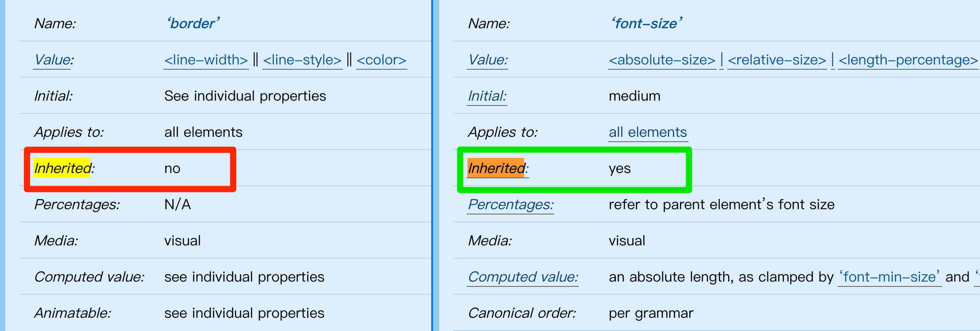Screen dimensions: 980x331
Task: Open the 'font-size' property name link
Action: [646, 23]
